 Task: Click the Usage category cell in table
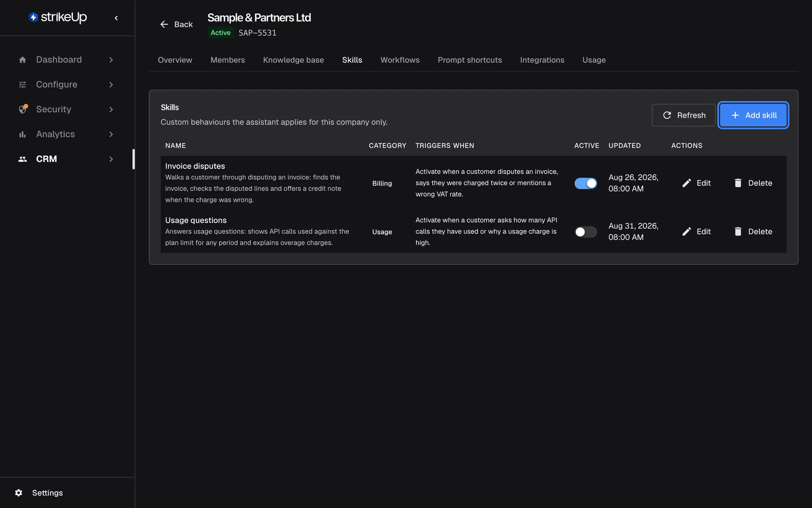tap(382, 232)
